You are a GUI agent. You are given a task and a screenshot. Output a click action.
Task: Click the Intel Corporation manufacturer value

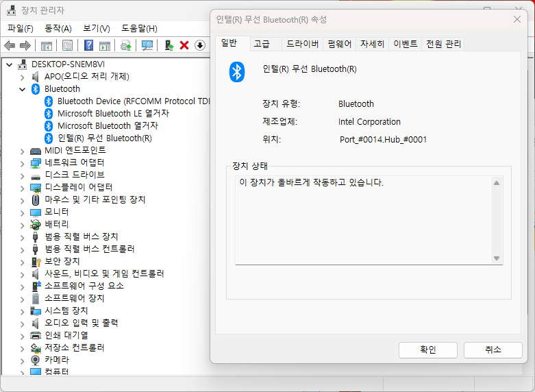pyautogui.click(x=369, y=122)
